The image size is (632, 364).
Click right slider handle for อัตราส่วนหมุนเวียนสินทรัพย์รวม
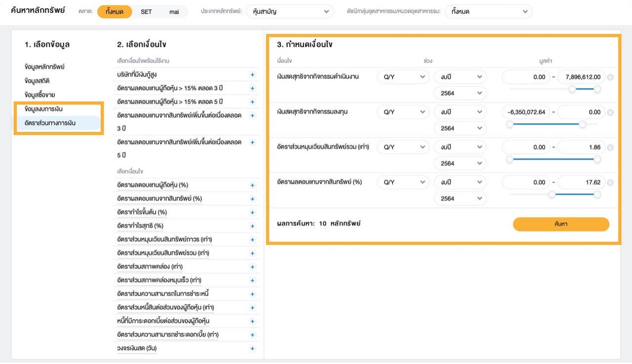pos(597,159)
